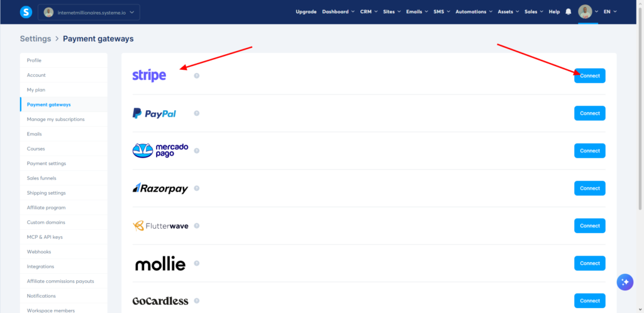Open the EN language dropdown
The height and width of the screenshot is (313, 644).
(x=610, y=12)
